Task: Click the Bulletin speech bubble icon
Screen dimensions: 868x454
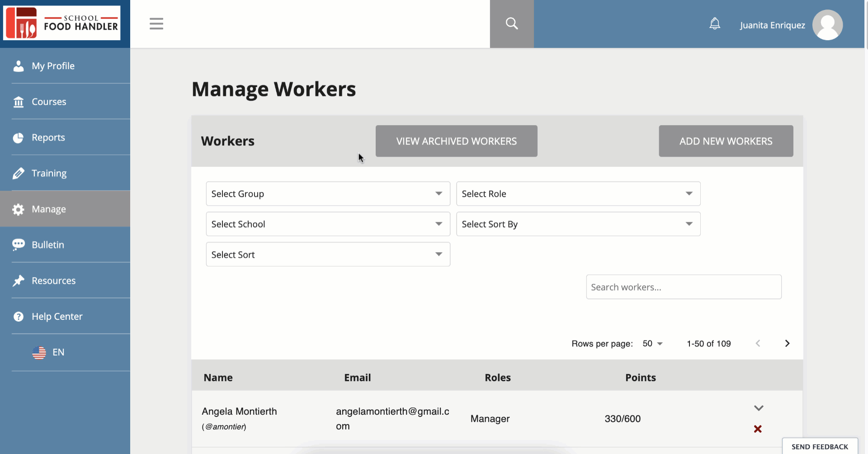Action: pos(19,245)
